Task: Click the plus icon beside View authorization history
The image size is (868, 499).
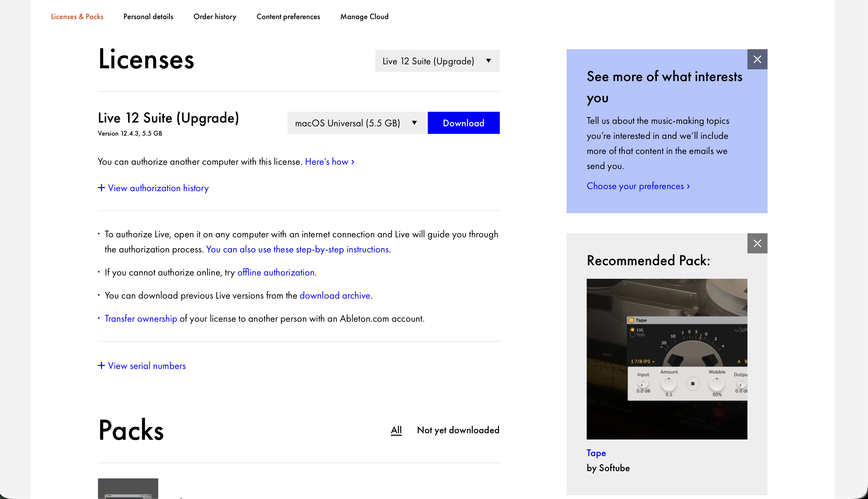Action: 101,187
